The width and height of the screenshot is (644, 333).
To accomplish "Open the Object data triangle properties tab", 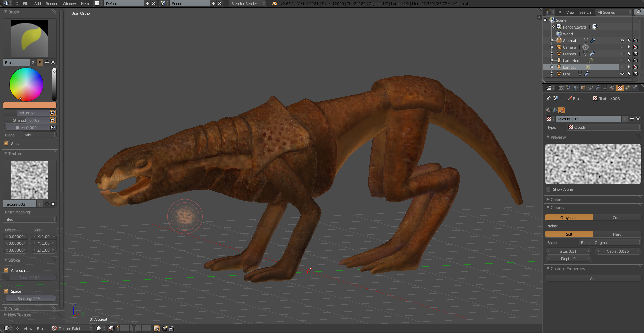I will [x=605, y=88].
